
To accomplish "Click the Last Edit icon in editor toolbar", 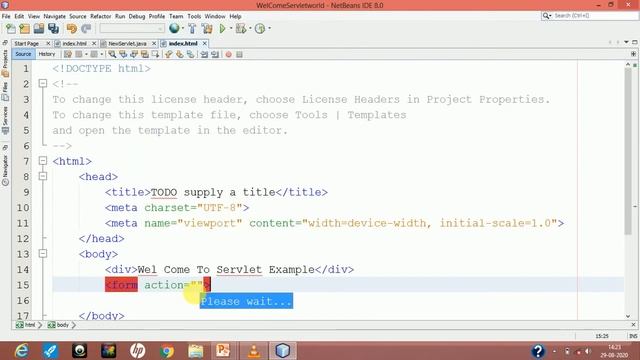I will coord(68,54).
